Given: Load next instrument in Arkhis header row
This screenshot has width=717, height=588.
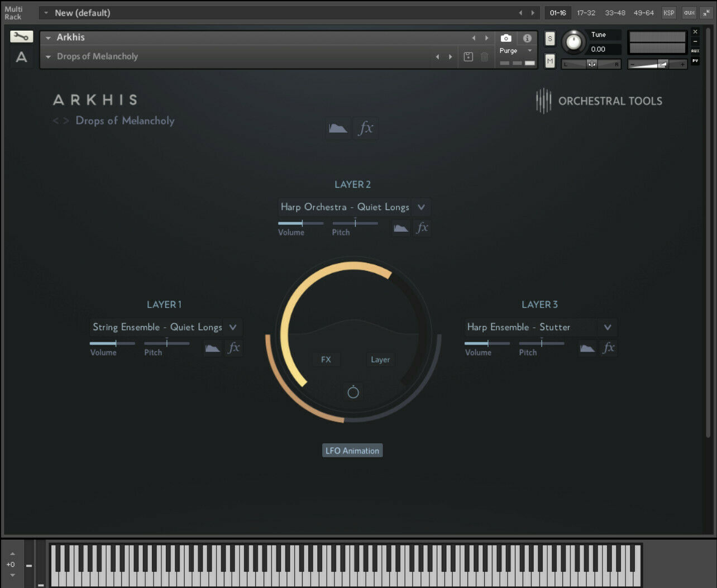Looking at the screenshot, I should 486,38.
